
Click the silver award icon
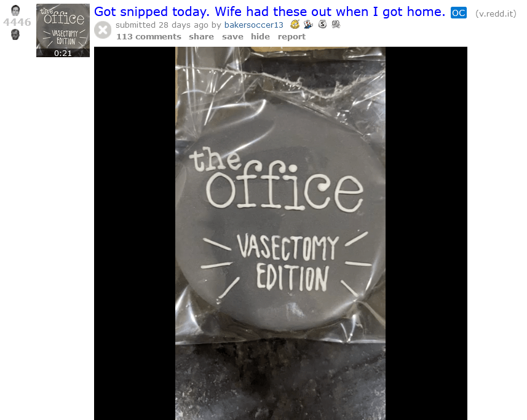click(322, 24)
